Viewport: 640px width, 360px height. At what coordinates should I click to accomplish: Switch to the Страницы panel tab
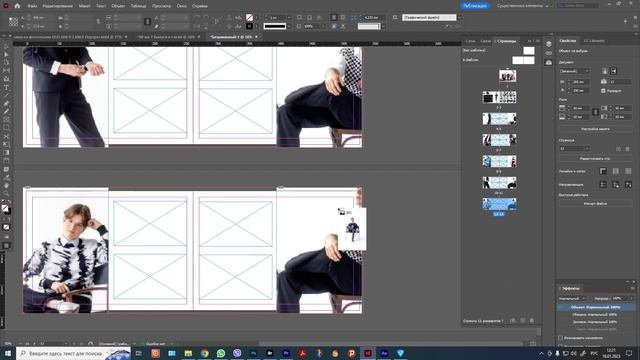pos(507,41)
